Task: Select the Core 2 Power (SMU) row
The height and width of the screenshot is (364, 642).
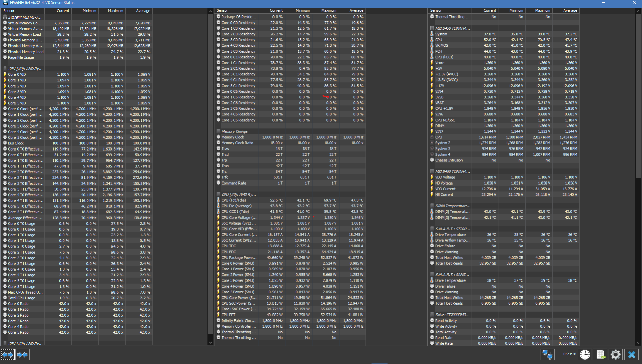Action: click(x=290, y=275)
